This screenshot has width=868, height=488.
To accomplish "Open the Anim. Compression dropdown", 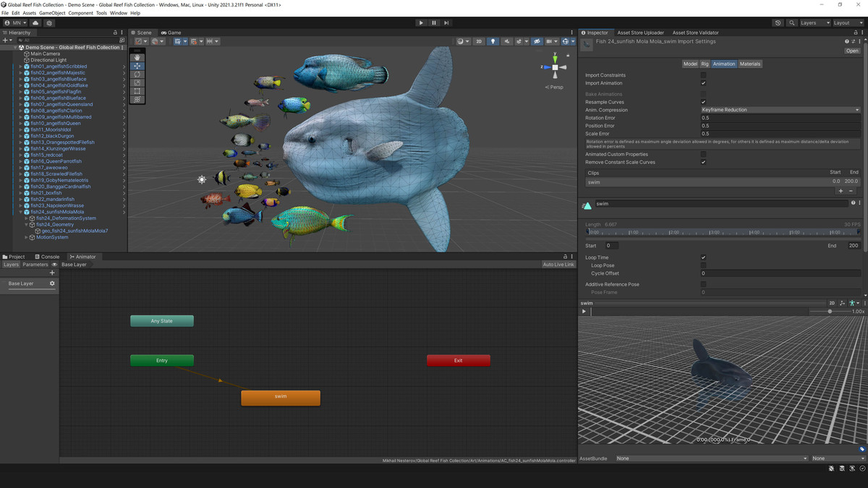I will tap(781, 108).
